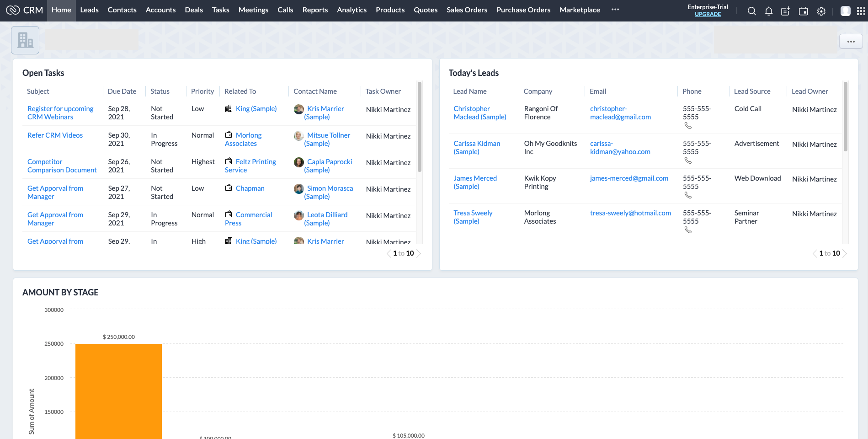Open the Setup gear icon

(x=821, y=11)
